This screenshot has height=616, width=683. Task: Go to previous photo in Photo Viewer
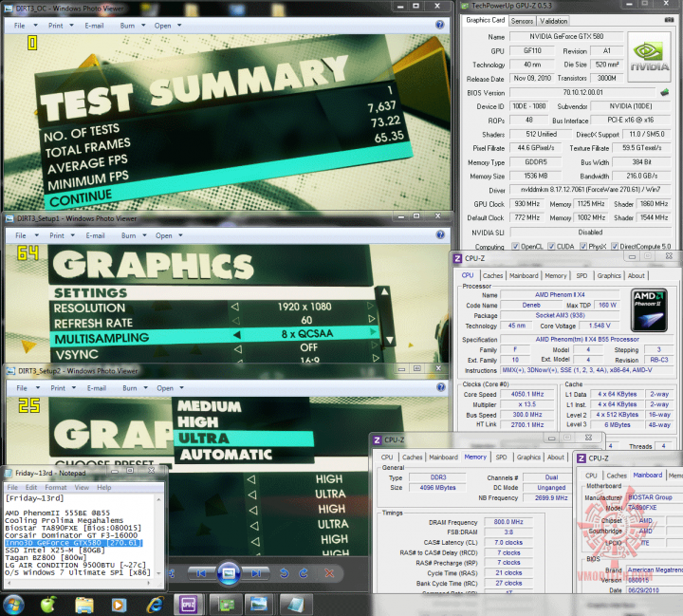coord(201,573)
